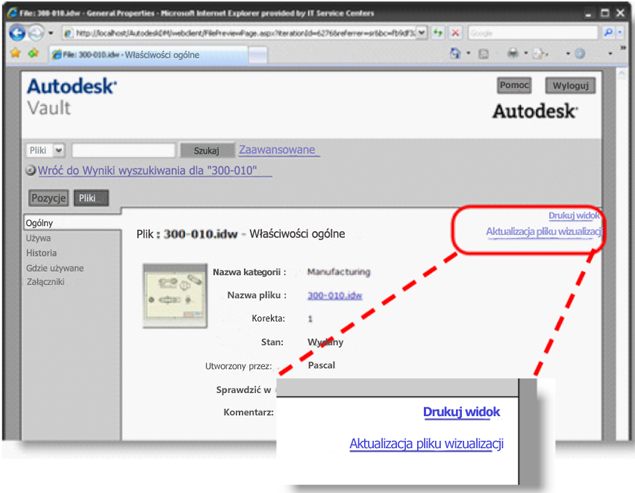
Task: Click 'Aktualizacja pliku wizualizacji' link on page
Action: pos(544,231)
